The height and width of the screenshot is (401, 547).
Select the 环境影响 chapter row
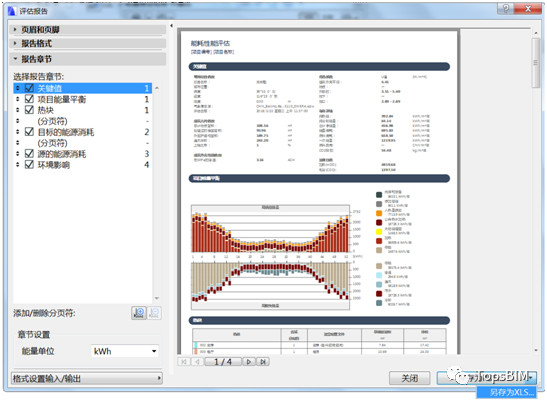pyautogui.click(x=83, y=164)
